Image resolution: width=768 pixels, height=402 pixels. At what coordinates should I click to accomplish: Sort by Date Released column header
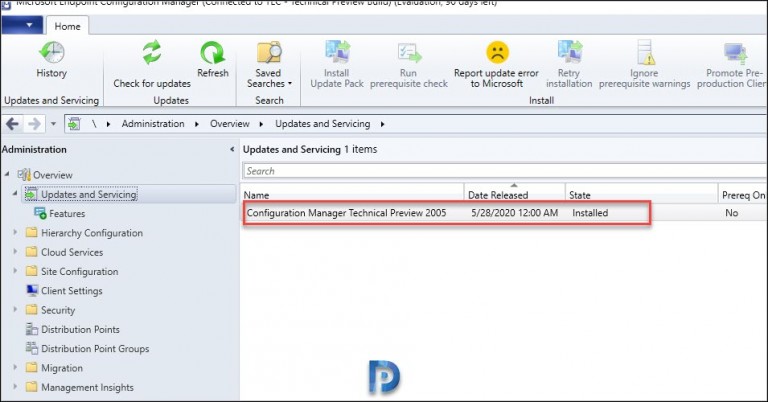pyautogui.click(x=514, y=194)
